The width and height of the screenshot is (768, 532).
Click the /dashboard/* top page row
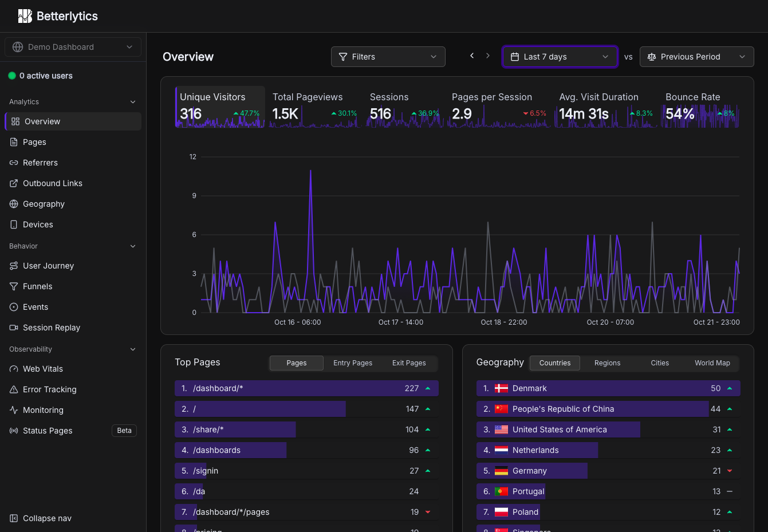(x=306, y=388)
